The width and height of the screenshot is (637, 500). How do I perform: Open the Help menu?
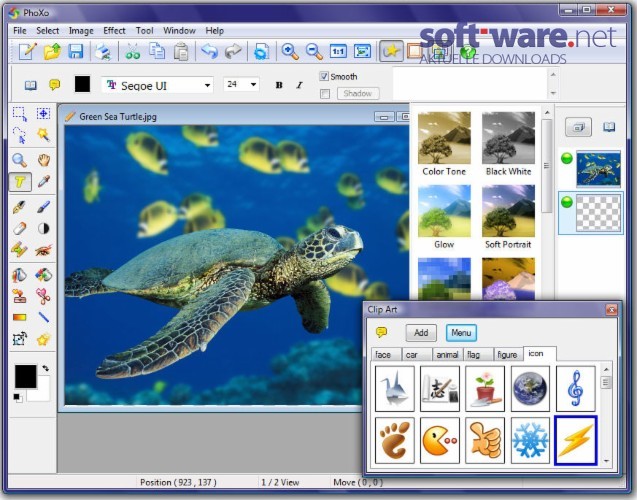tap(214, 31)
